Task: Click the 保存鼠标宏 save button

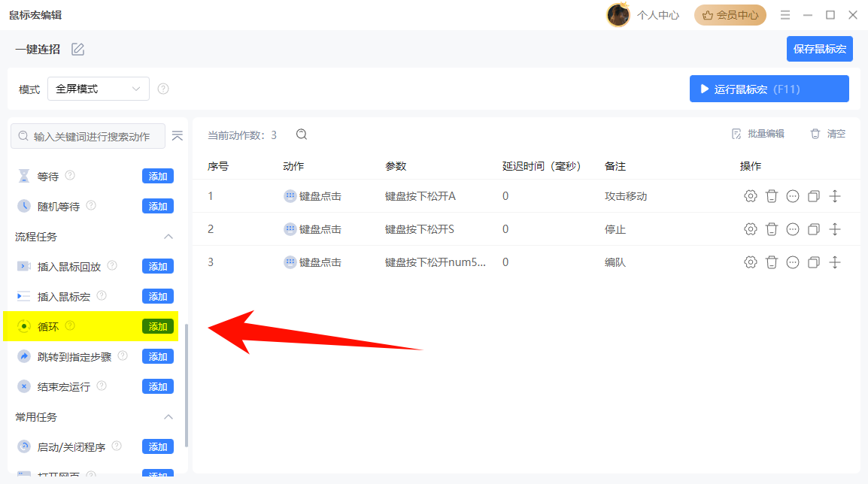Action: pos(819,48)
